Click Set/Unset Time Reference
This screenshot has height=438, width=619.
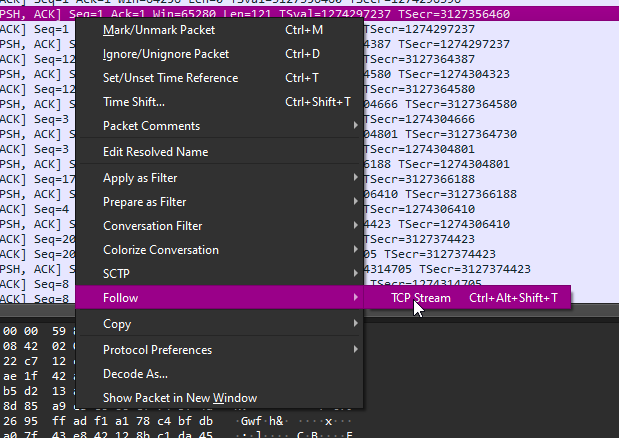pos(219,78)
